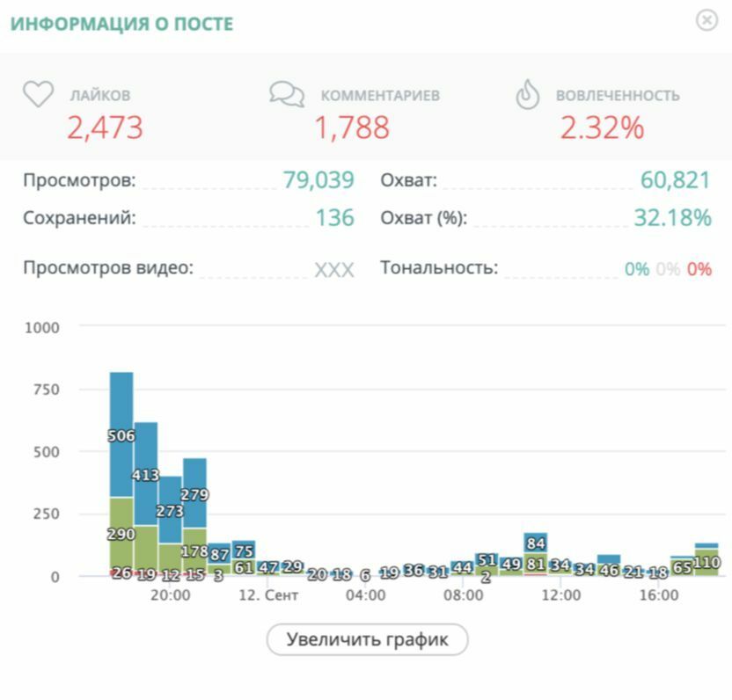Image resolution: width=732 pixels, height=700 pixels.
Task: Click the 12. Сент axis label
Action: (x=268, y=595)
